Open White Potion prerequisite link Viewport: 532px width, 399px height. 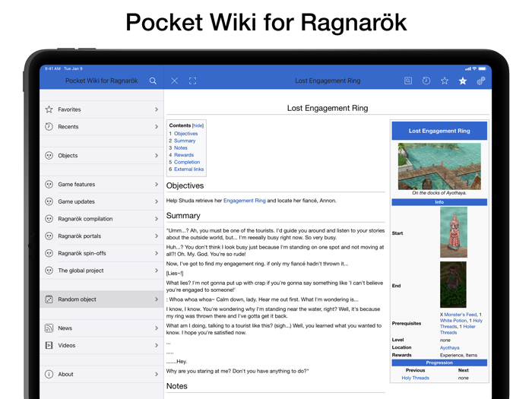click(x=453, y=320)
